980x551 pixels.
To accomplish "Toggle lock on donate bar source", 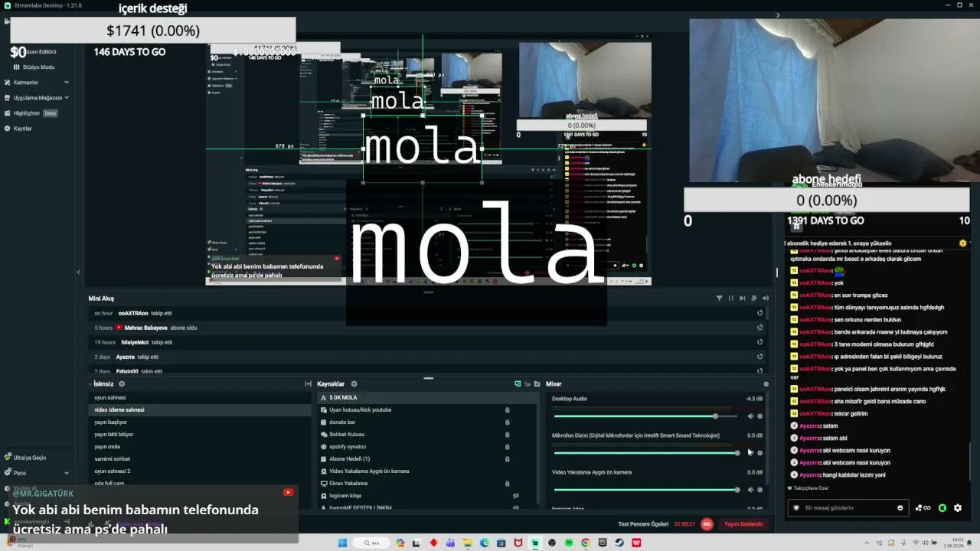I will click(507, 422).
